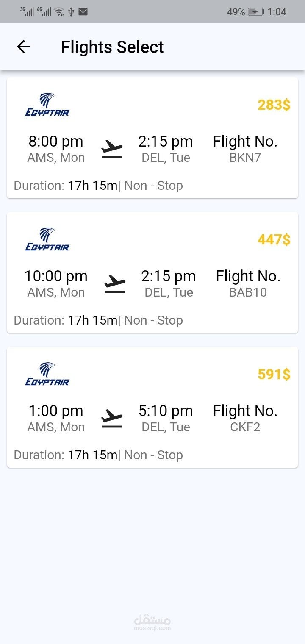Select the 447$ flight price
This screenshot has width=305, height=644.
[274, 239]
